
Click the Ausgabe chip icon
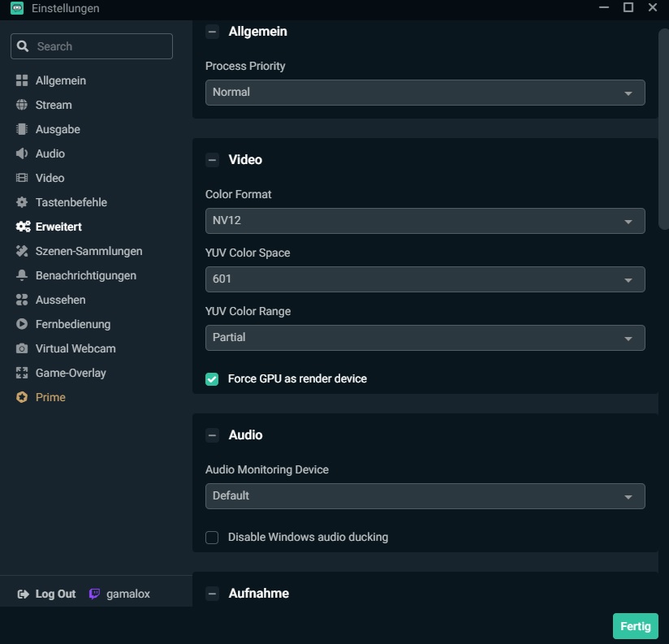(22, 129)
